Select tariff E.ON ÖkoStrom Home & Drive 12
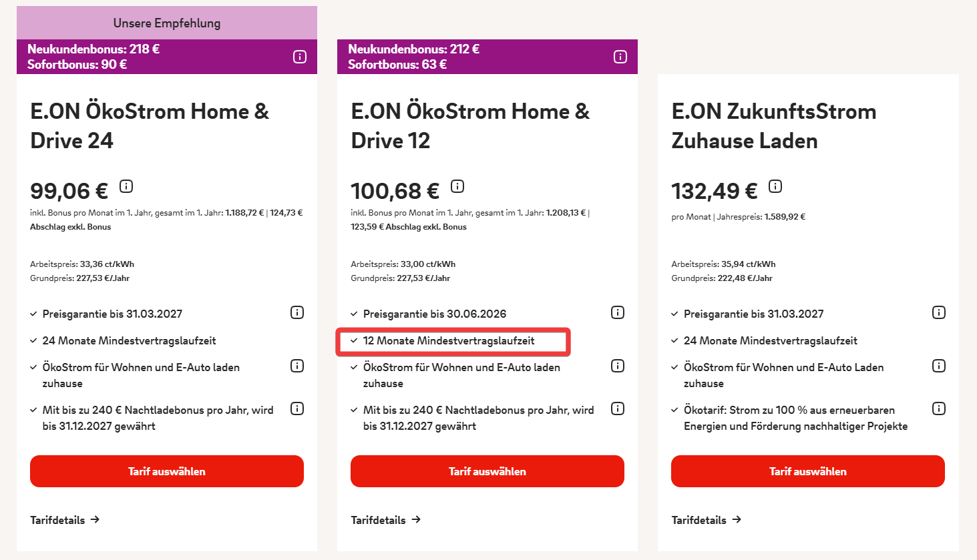The height and width of the screenshot is (560, 977). coord(487,471)
